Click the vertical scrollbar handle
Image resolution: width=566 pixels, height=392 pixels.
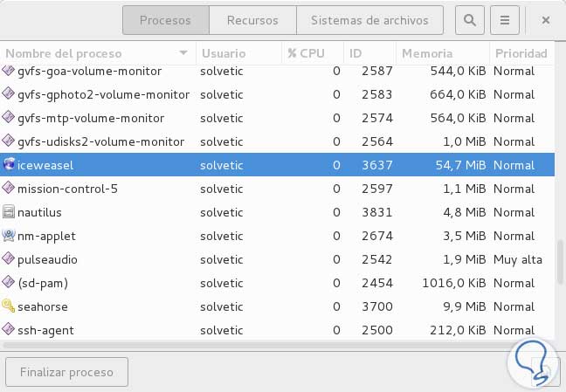[x=560, y=261]
